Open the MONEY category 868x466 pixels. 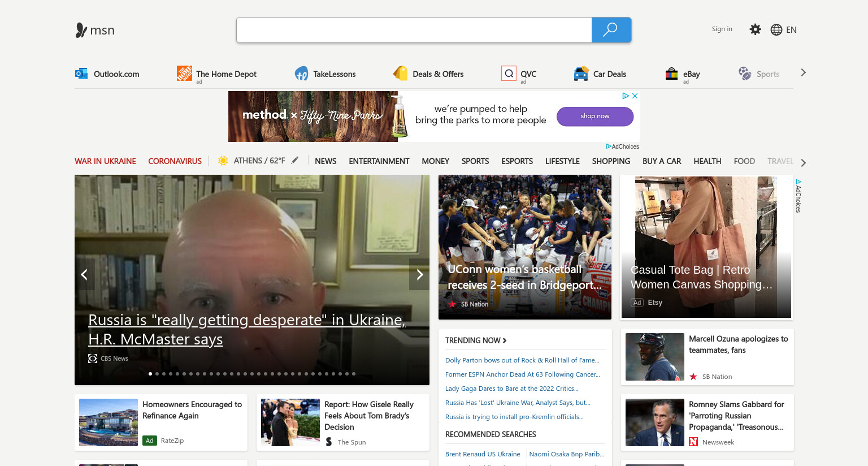tap(435, 161)
